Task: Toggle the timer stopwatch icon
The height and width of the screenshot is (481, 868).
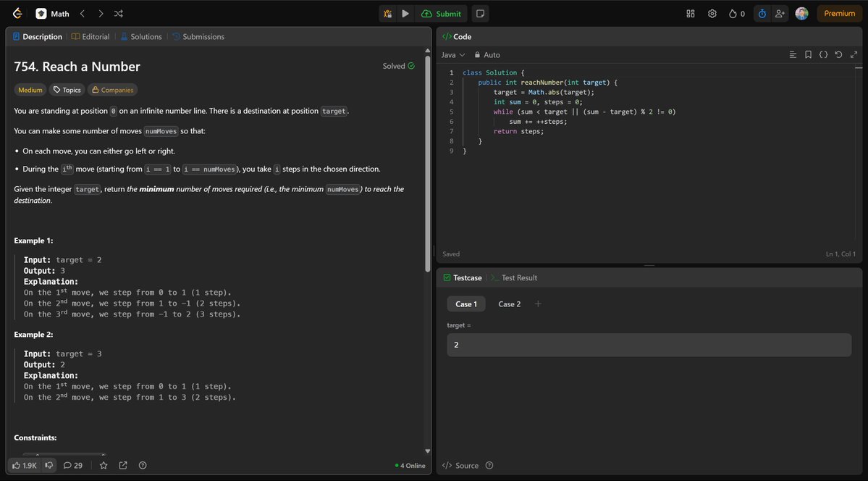Action: click(762, 13)
